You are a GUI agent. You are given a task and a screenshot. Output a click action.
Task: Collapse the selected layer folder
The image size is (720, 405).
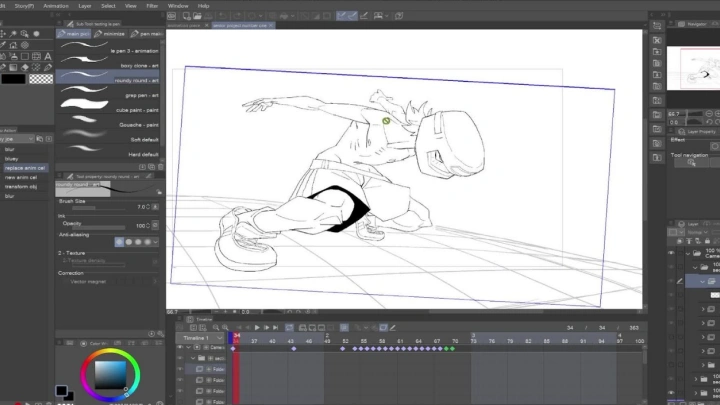click(703, 281)
